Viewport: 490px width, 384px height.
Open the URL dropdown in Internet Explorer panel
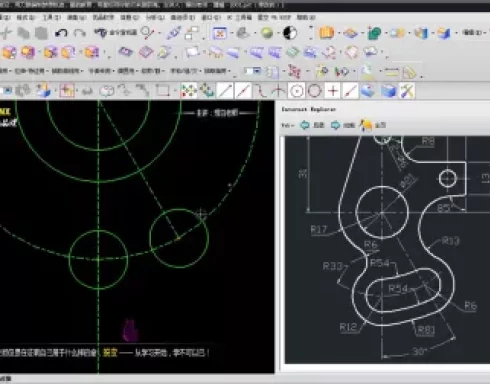click(x=287, y=125)
